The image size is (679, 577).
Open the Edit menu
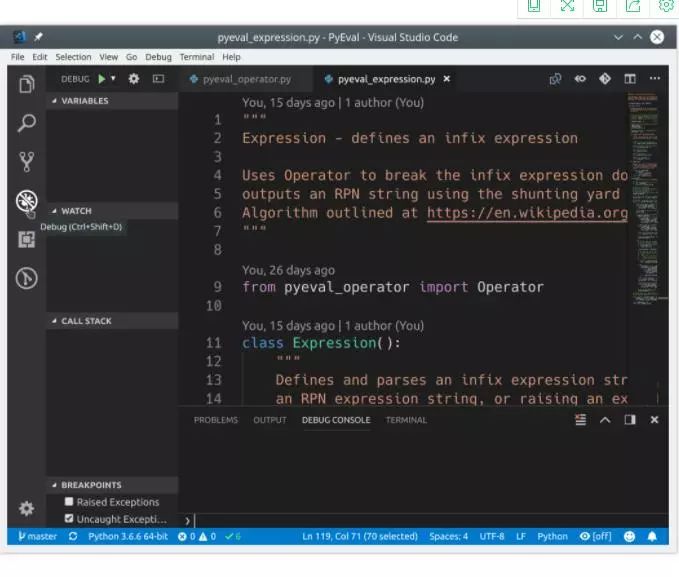pyautogui.click(x=39, y=57)
